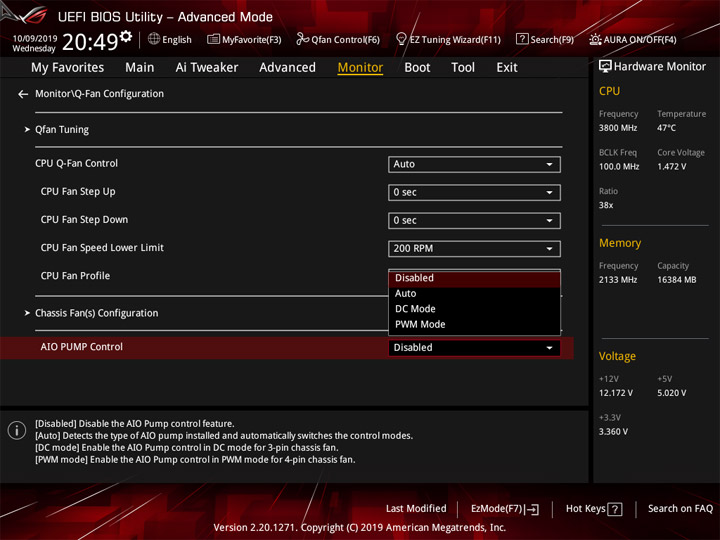The image size is (720, 540).
Task: Click the Hardware Monitor panel title
Action: click(x=660, y=67)
